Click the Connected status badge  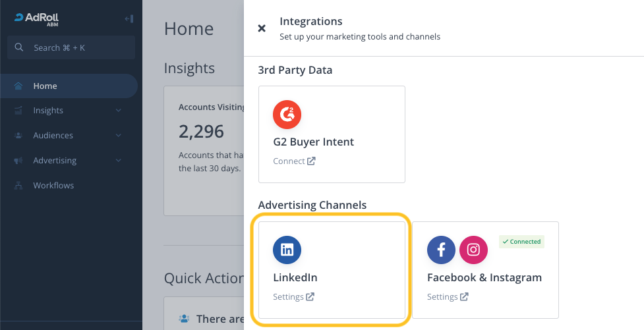point(521,242)
